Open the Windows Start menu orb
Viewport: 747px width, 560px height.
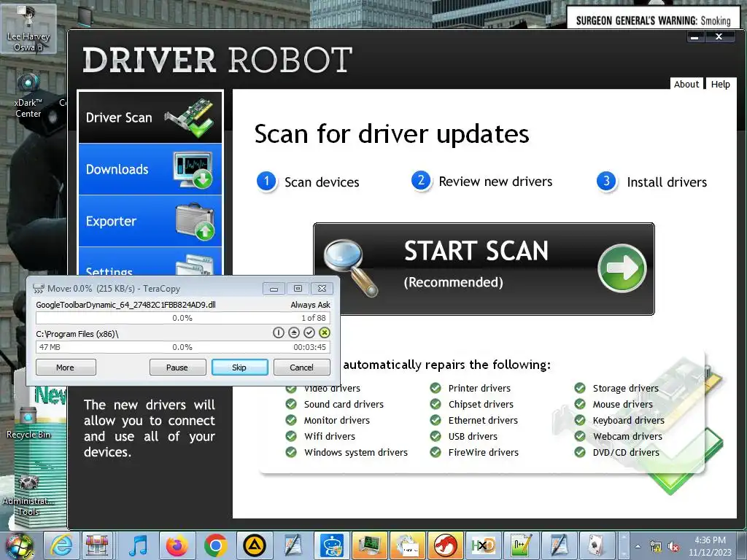pos(19,545)
